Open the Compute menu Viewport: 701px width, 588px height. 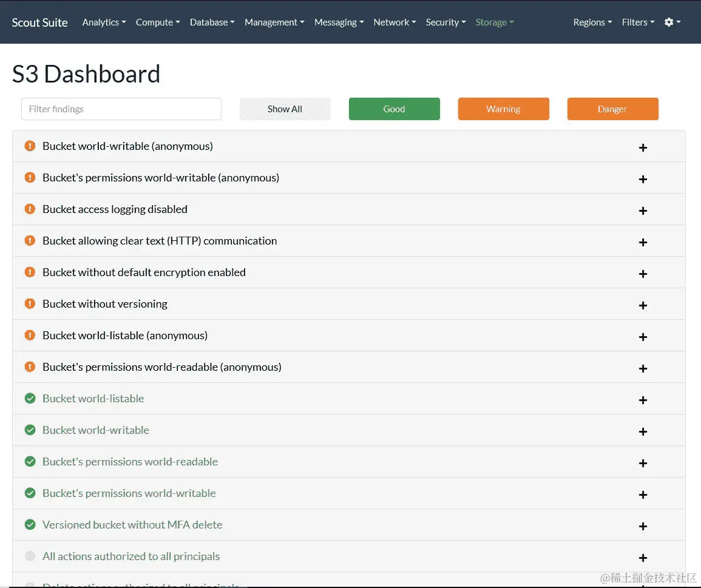pos(158,22)
